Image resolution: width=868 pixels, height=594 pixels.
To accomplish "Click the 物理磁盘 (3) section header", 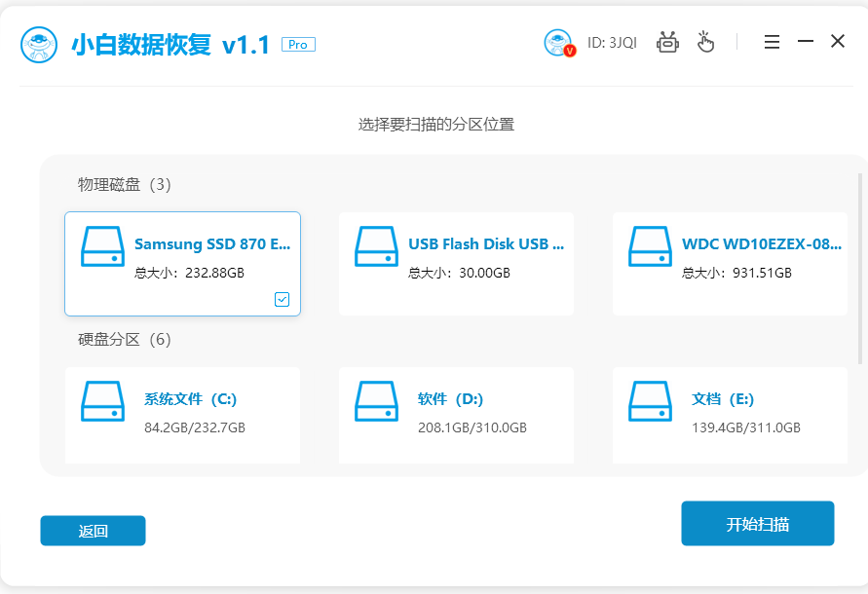I will coord(125,185).
